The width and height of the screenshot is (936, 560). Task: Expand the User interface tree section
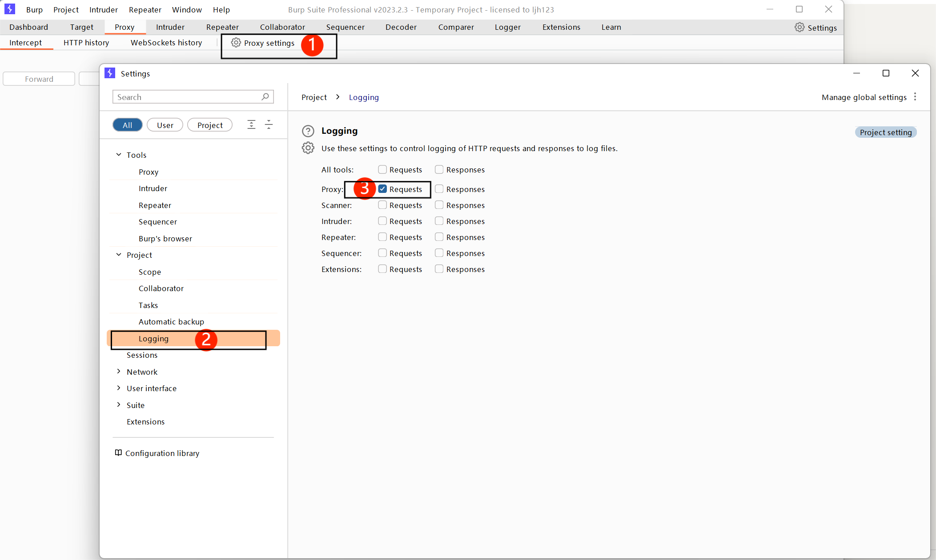[119, 388]
